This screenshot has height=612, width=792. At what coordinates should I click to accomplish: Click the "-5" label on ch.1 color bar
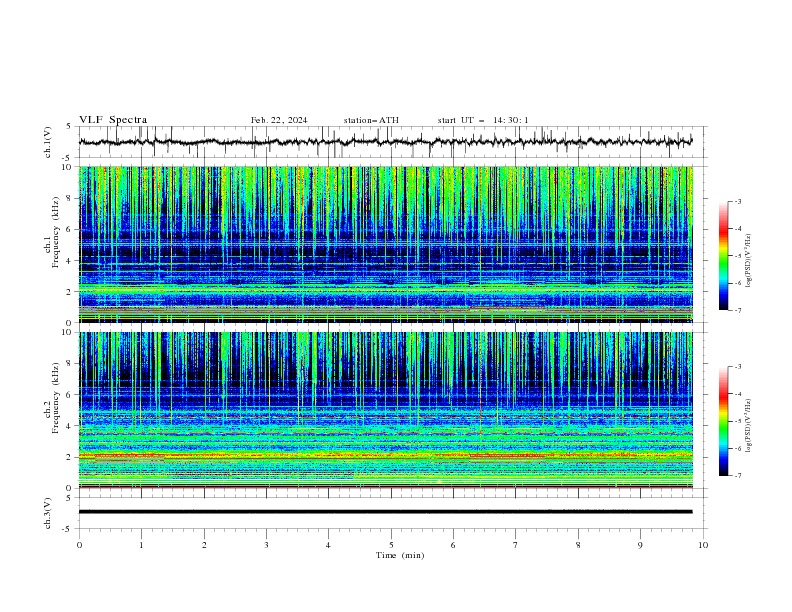pyautogui.click(x=738, y=256)
